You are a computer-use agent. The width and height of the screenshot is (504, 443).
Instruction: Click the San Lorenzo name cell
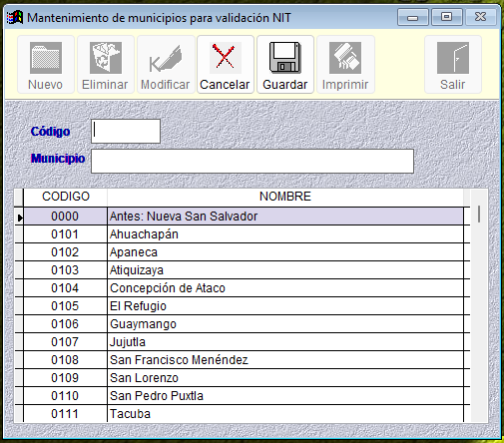(x=285, y=378)
